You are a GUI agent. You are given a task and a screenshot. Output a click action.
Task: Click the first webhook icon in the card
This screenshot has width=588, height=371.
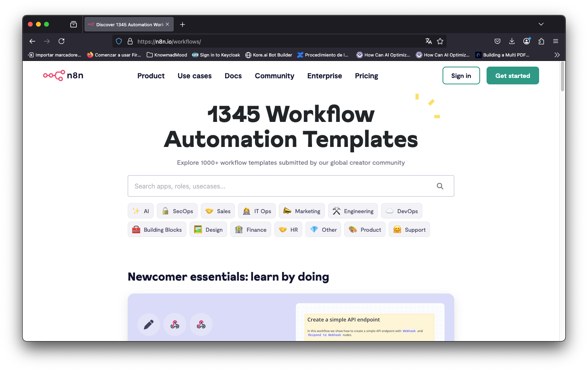pyautogui.click(x=175, y=325)
